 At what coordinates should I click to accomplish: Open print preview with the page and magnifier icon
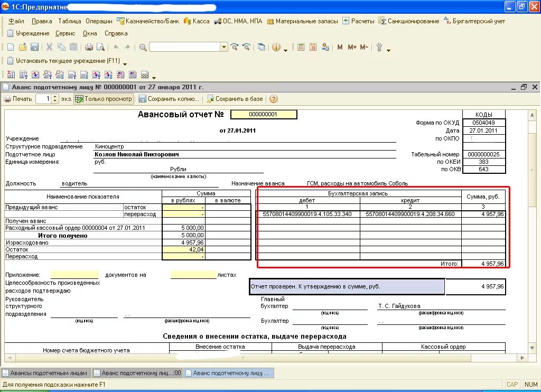[x=100, y=47]
